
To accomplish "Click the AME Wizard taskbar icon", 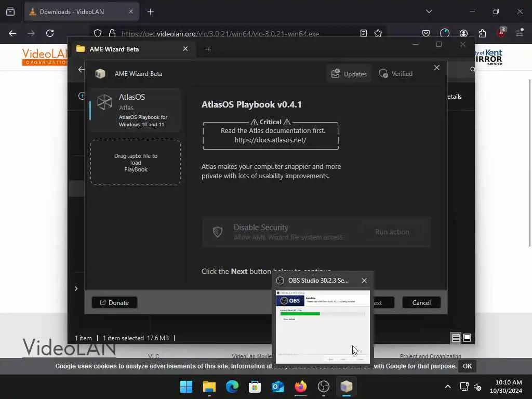I will pos(347,387).
